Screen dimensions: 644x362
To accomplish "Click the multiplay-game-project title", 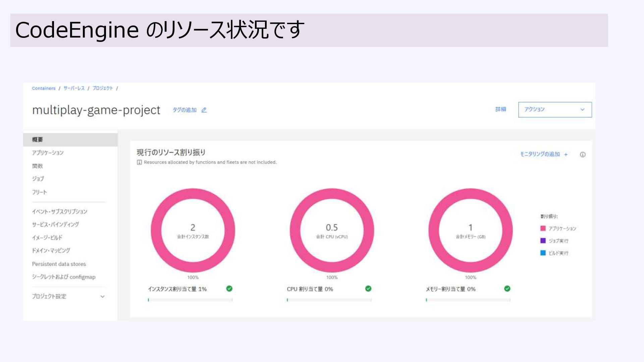I will pyautogui.click(x=96, y=110).
